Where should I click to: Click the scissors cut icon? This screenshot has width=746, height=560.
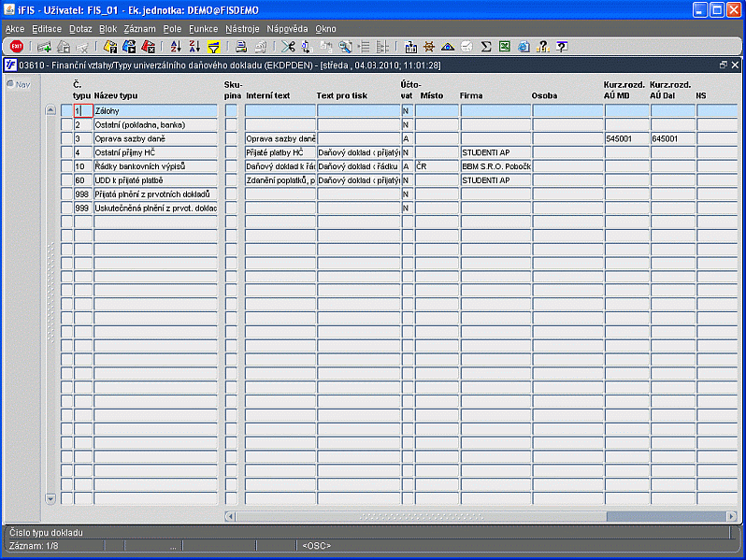pos(288,46)
